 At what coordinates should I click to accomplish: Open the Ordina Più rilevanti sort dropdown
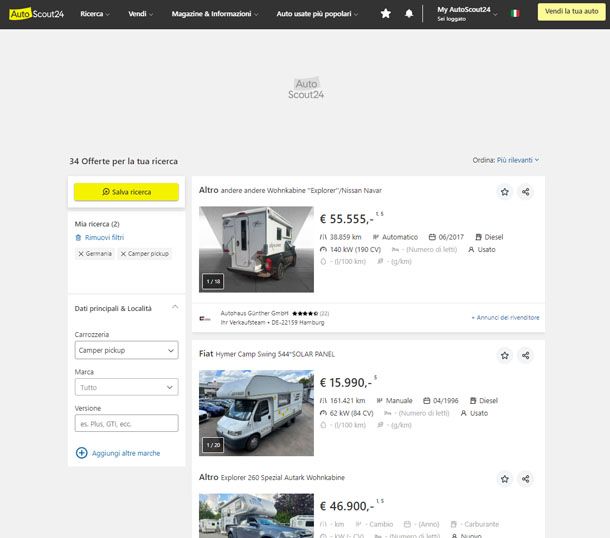(517, 160)
